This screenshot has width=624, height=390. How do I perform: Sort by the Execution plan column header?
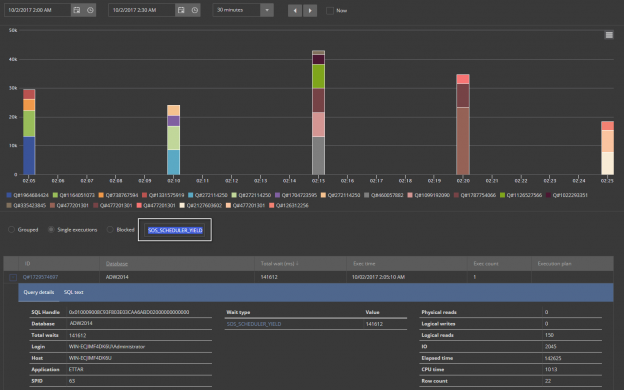(x=554, y=263)
